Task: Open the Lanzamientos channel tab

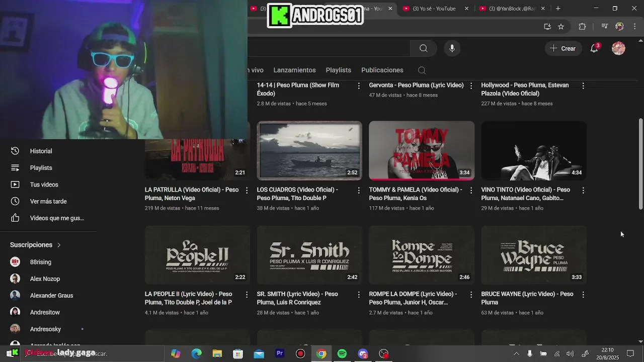Action: pos(294,70)
